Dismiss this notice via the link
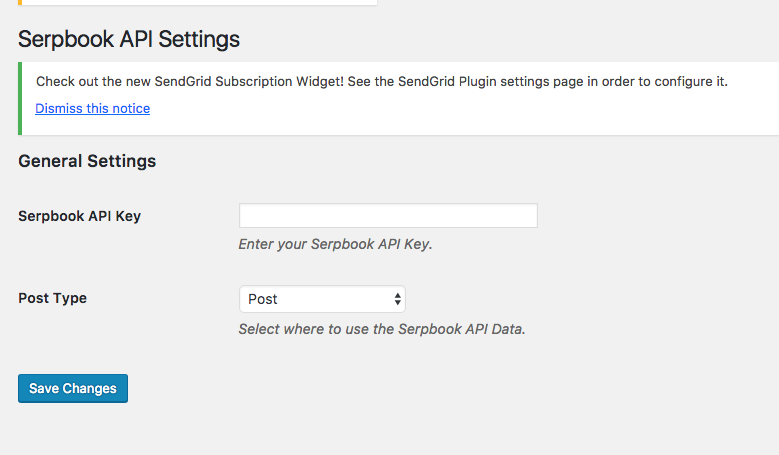The height and width of the screenshot is (455, 779). click(92, 108)
